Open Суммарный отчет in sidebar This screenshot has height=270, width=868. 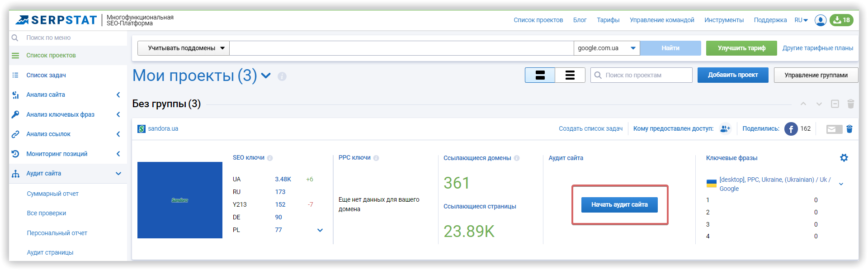pos(52,194)
